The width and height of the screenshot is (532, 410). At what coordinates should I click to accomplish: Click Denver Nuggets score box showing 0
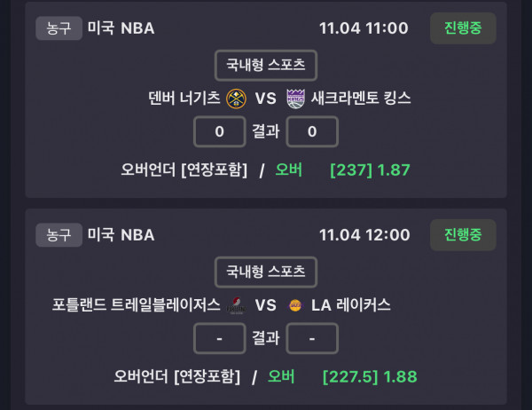[x=219, y=131]
